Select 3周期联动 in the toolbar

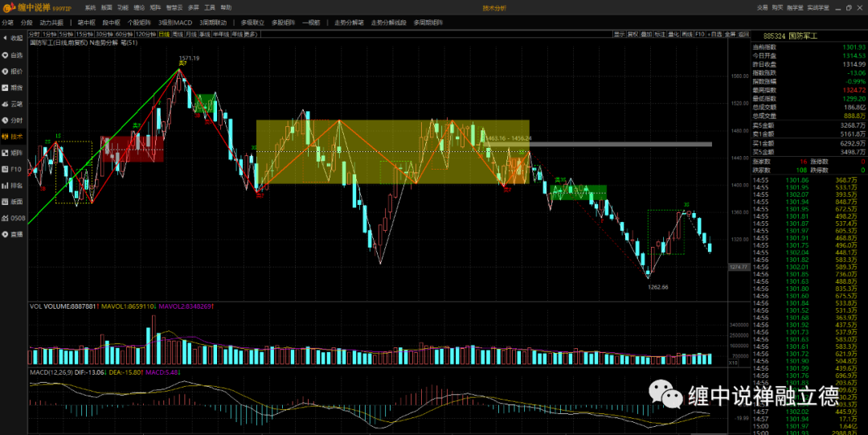pos(213,23)
